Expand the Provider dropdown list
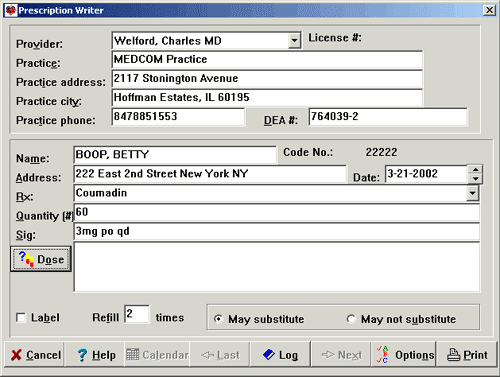The height and width of the screenshot is (377, 500). (x=294, y=41)
